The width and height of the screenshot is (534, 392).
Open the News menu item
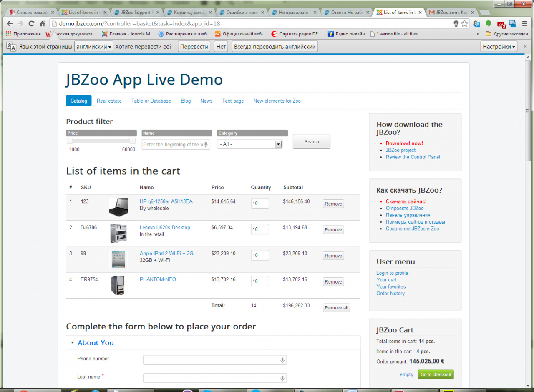click(x=206, y=101)
